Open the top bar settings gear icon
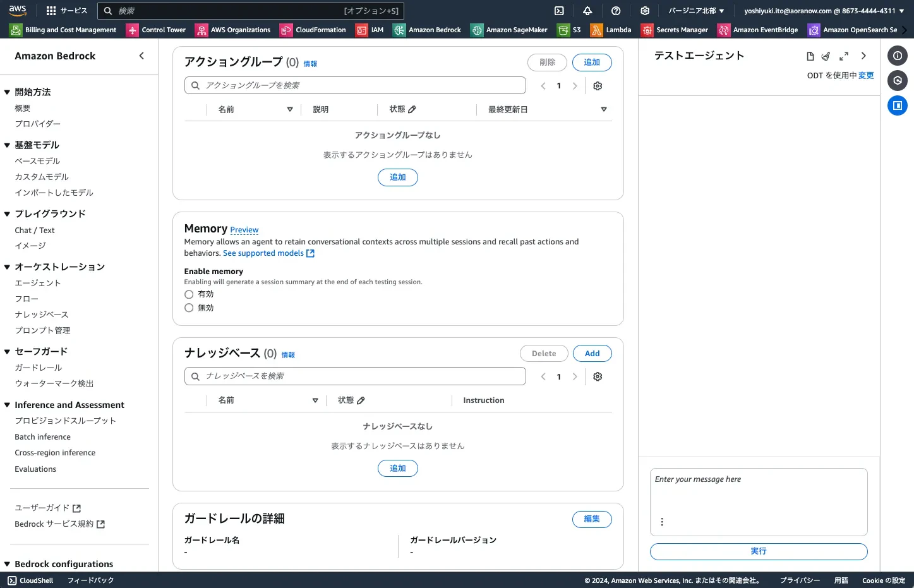This screenshot has height=588, width=914. click(x=644, y=11)
